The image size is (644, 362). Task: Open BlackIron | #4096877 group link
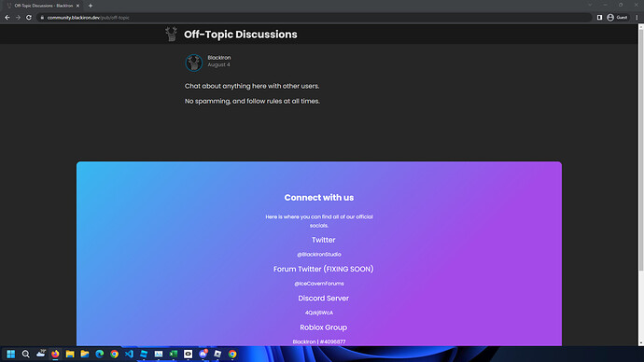tap(319, 341)
